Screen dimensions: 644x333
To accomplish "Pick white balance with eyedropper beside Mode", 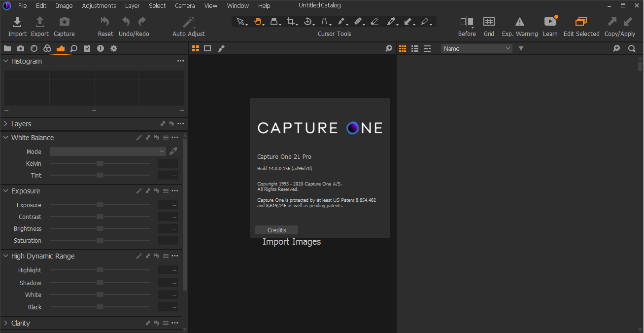I will (173, 151).
